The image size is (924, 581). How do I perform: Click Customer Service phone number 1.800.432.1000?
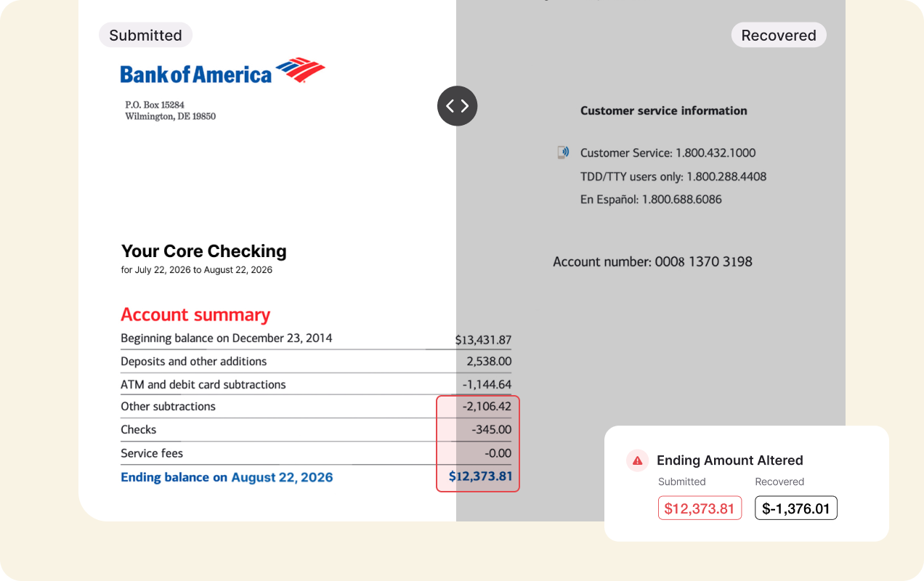coord(716,153)
